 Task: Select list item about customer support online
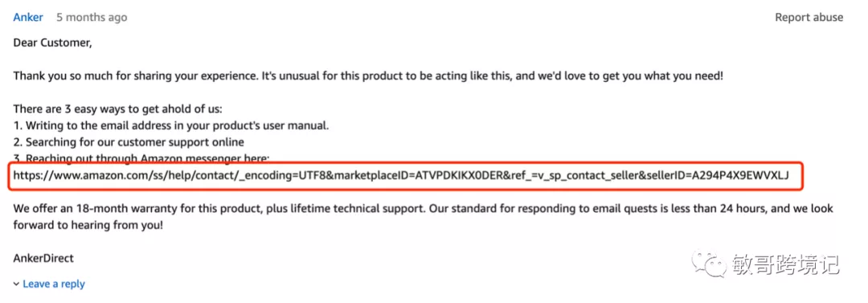coord(129,141)
